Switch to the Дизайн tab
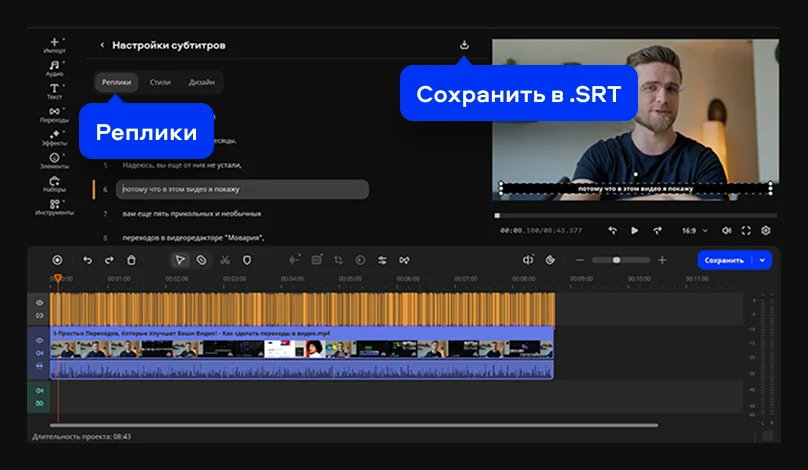Viewport: 808px width, 470px height. pos(201,82)
